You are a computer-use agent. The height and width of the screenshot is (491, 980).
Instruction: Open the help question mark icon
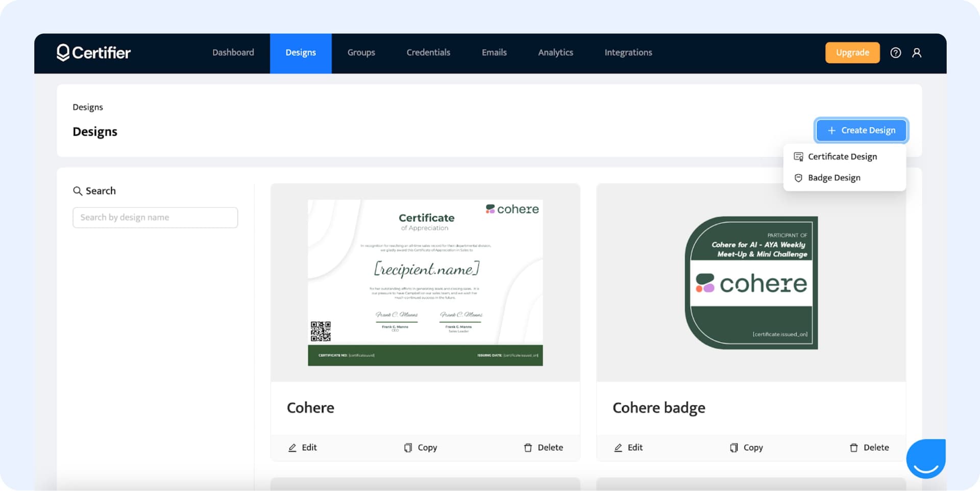click(x=895, y=53)
